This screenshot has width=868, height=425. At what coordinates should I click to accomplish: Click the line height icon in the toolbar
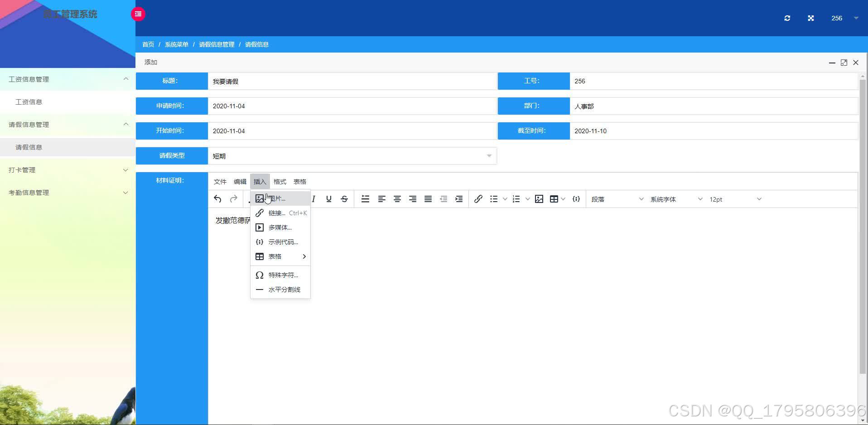tap(365, 199)
